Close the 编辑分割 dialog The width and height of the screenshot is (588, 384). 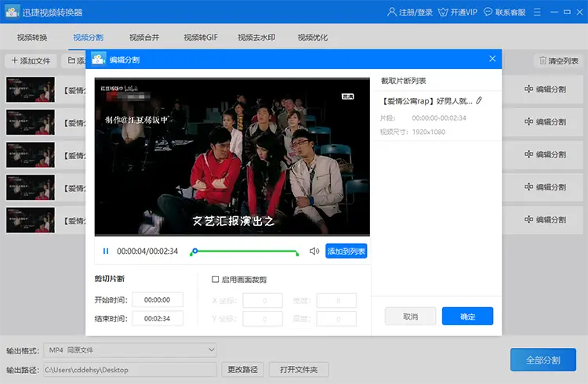(492, 59)
